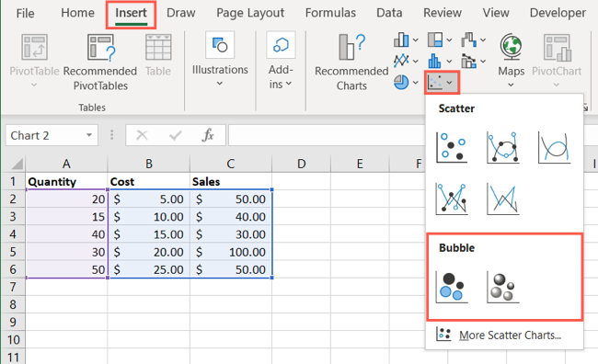This screenshot has height=364, width=598.
Task: Expand the hierarchy chart dropdown arrow
Action: point(449,40)
